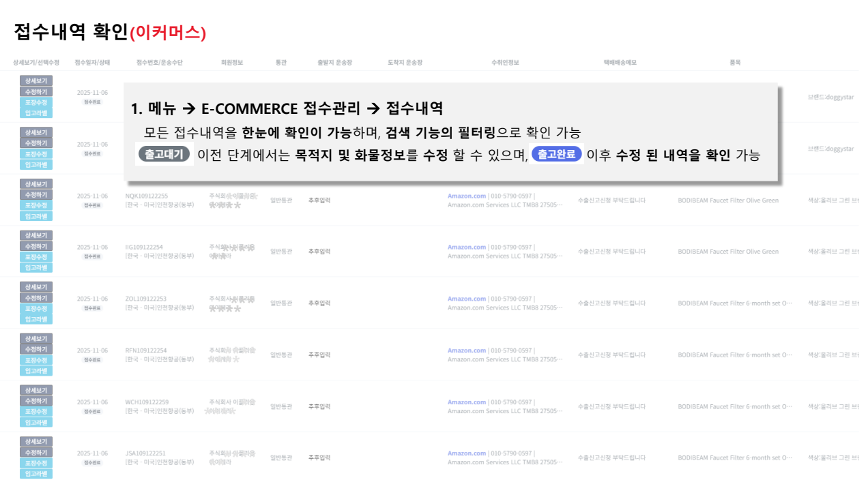Image resolution: width=868 pixels, height=480 pixels.
Task: Open Amazon.com recipient link for NQK109122255
Action: [x=467, y=196]
